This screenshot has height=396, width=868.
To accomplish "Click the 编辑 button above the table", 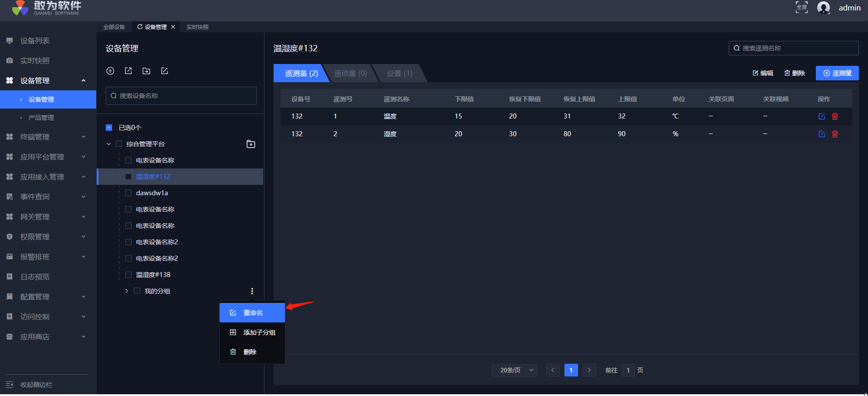I will point(763,73).
